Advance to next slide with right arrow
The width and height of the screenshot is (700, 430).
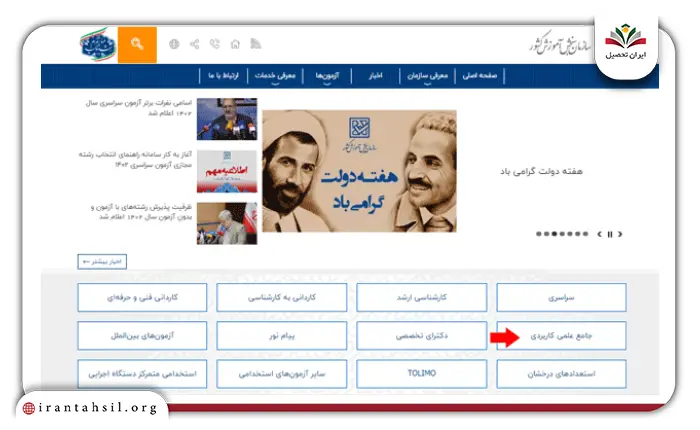[x=620, y=234]
